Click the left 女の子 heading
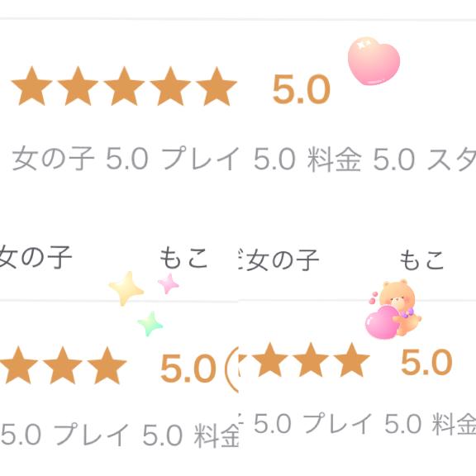The image size is (476, 476). coord(36,258)
